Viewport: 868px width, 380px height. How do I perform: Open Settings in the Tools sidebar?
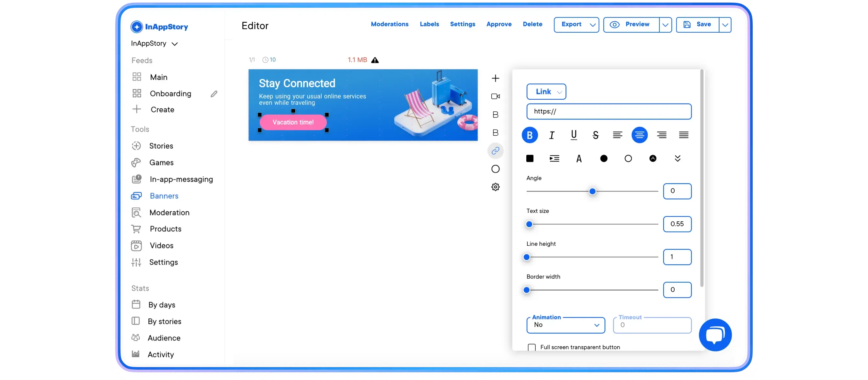pos(164,262)
